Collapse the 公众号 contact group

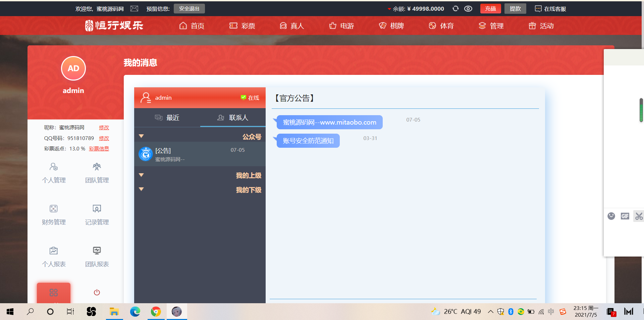click(141, 136)
